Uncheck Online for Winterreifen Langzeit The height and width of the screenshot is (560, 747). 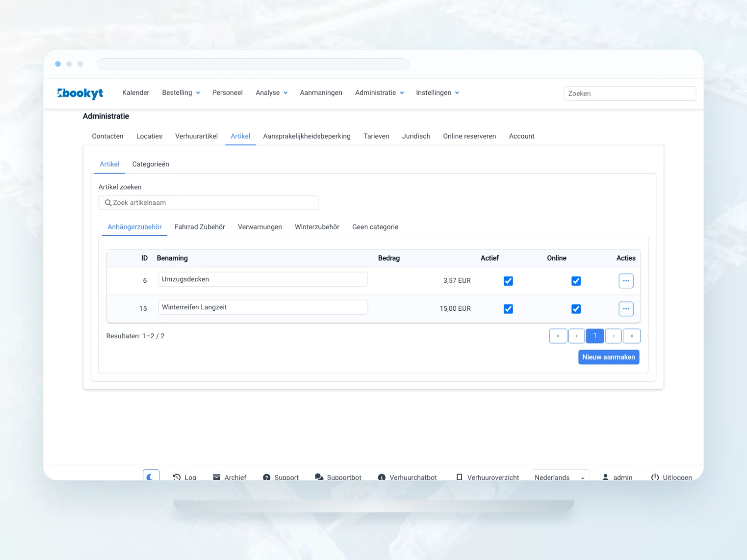point(576,309)
